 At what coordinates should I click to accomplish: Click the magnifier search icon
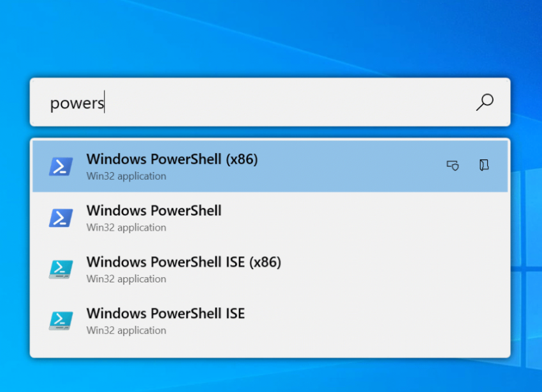pyautogui.click(x=485, y=103)
